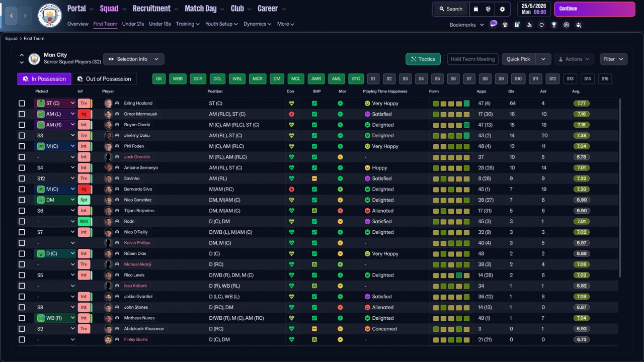The height and width of the screenshot is (362, 644).
Task: Expand the Quick Pick arrow dropdown
Action: pos(543,59)
